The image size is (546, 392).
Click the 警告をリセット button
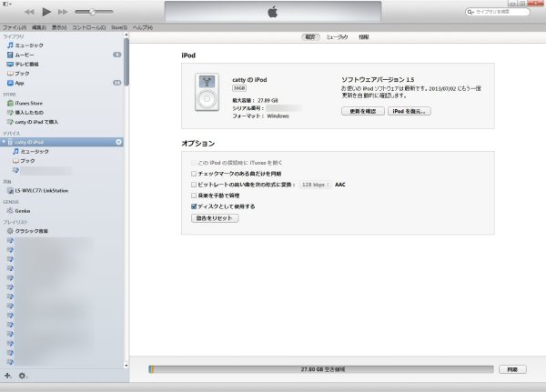click(215, 218)
